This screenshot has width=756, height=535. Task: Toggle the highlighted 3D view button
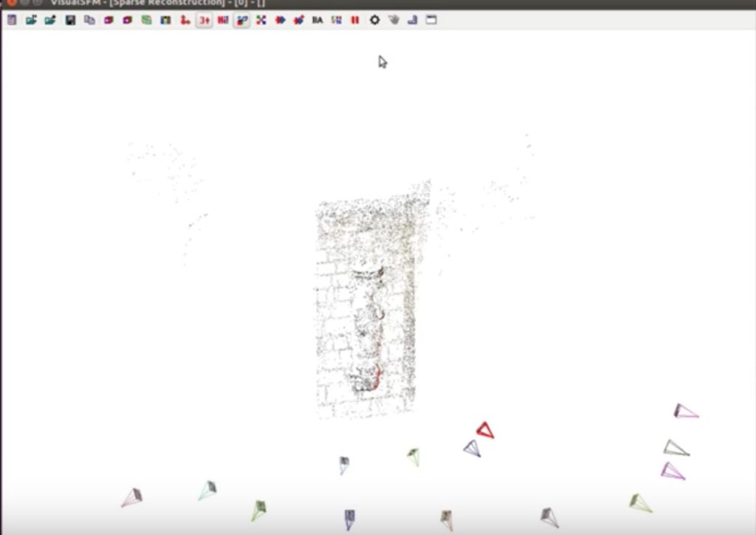coord(241,20)
